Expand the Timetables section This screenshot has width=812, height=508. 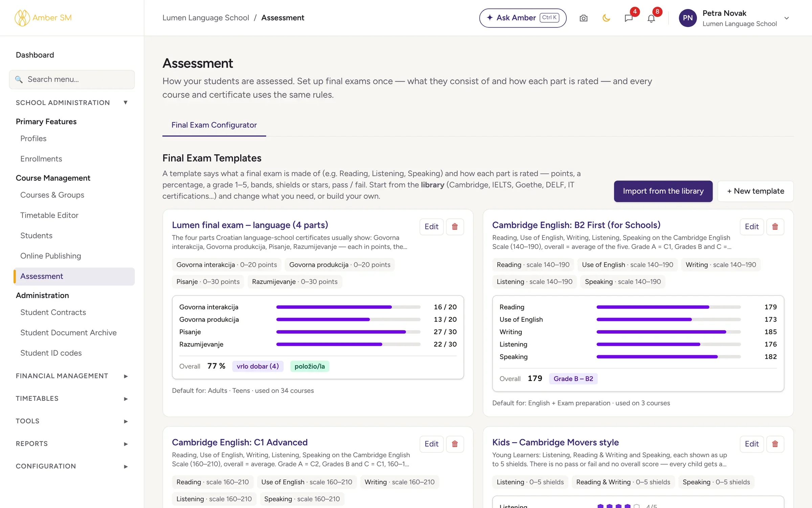click(x=72, y=399)
